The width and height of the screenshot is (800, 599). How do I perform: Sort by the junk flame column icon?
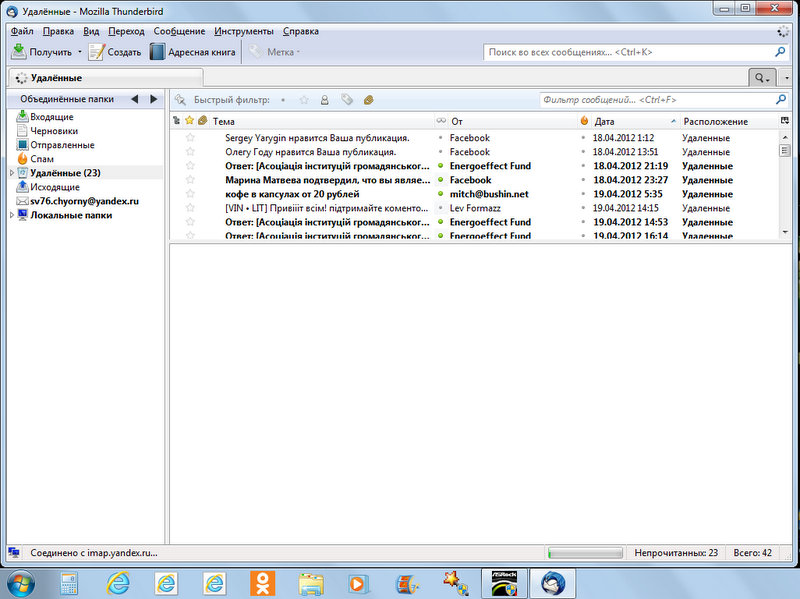(x=584, y=121)
